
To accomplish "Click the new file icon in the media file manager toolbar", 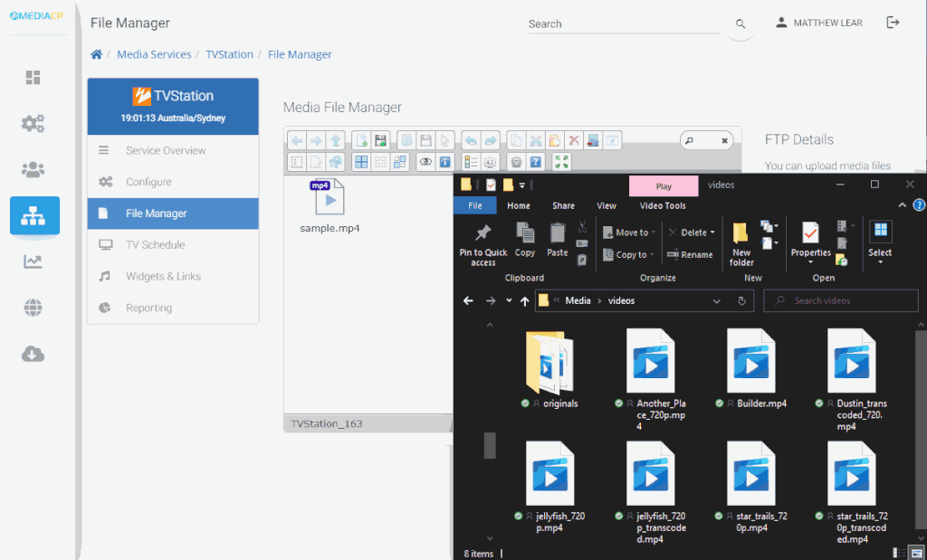I will pos(361,140).
